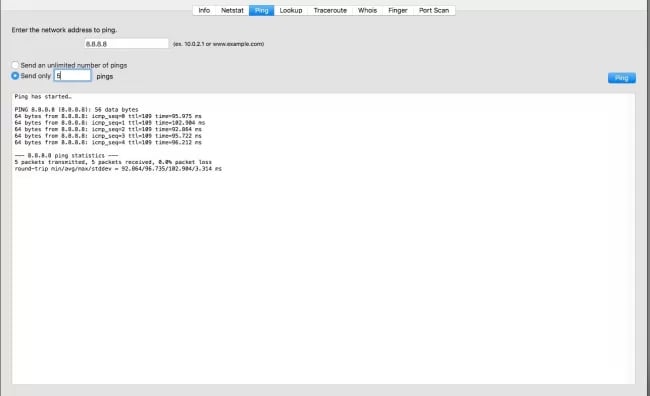Open the Finger tab
Viewport: 650px width, 396px height.
pos(398,10)
